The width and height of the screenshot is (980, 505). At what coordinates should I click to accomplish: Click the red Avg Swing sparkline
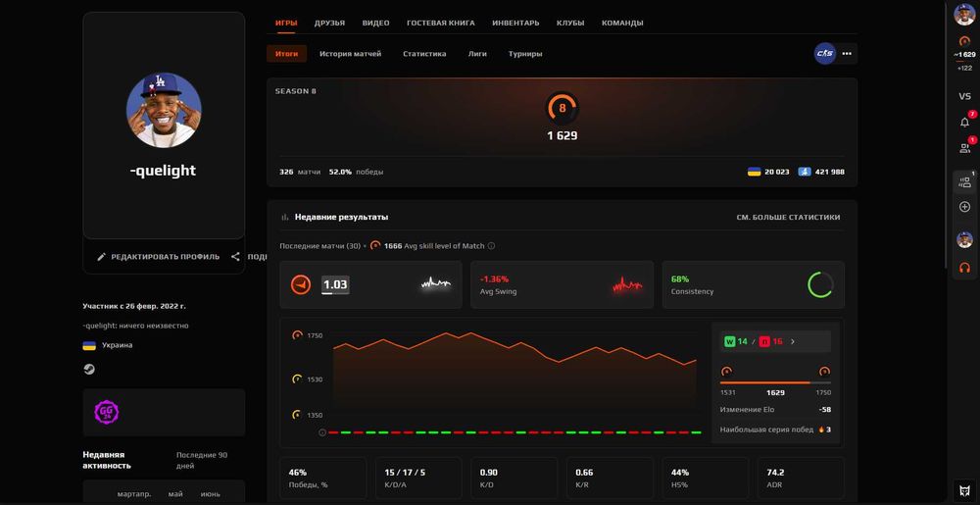tap(627, 284)
